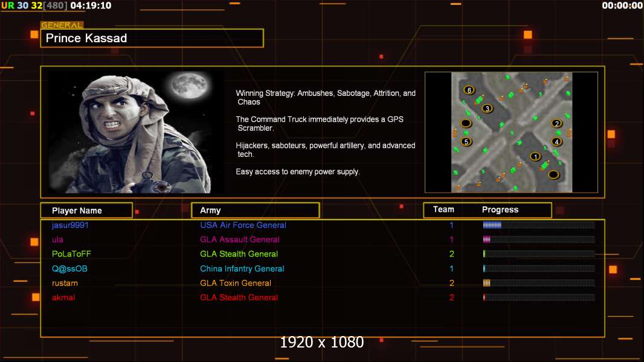The image size is (644, 362).
Task: Click start position 6 on the minimap
Action: 469,90
